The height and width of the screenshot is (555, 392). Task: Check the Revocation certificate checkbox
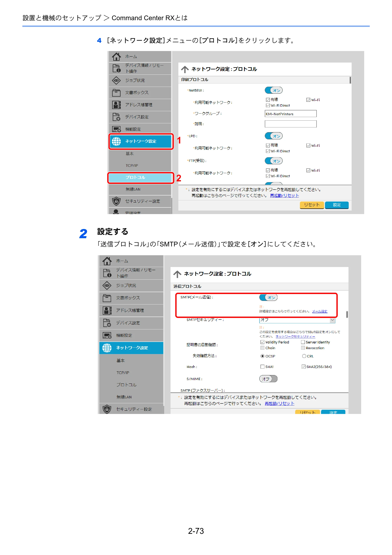(x=303, y=348)
